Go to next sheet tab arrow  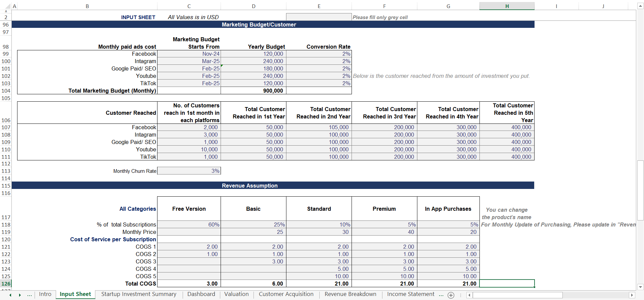(20, 295)
